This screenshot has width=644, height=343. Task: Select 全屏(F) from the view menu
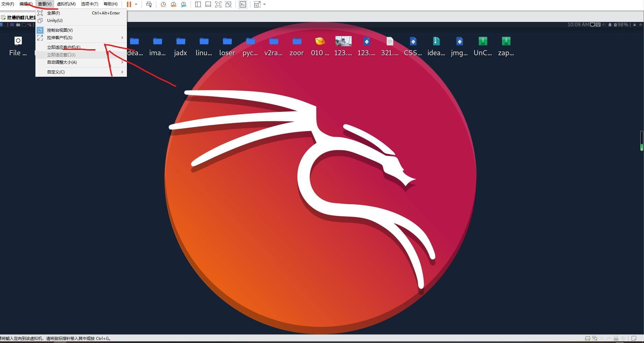click(x=81, y=13)
